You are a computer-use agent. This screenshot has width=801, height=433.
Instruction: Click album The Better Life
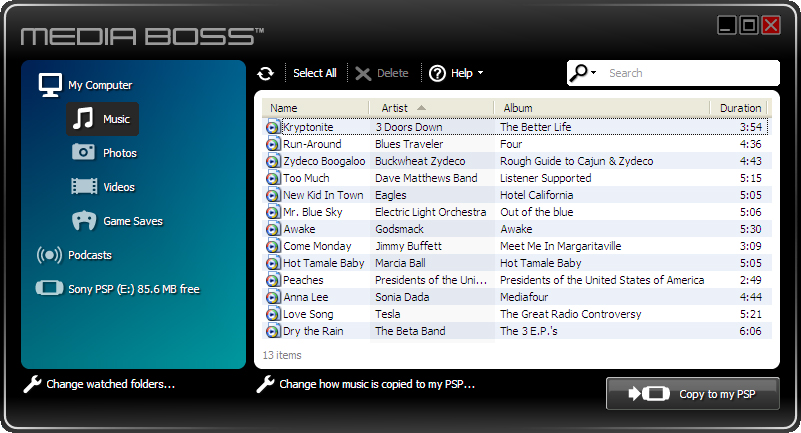[x=535, y=127]
